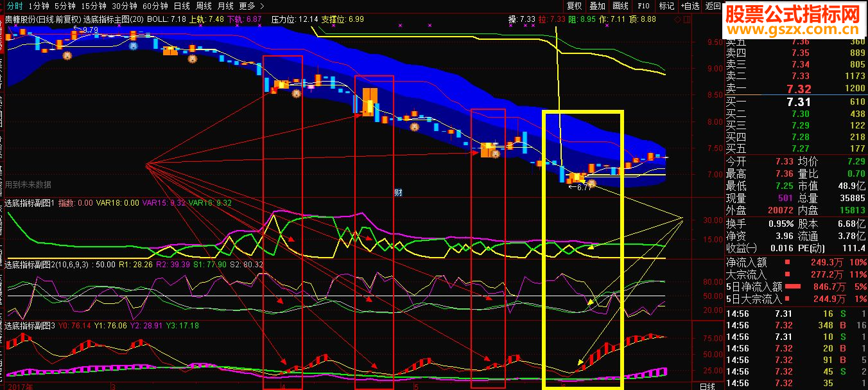
Task: Select the 14:56 trade with volume 348
Action: [x=795, y=325]
